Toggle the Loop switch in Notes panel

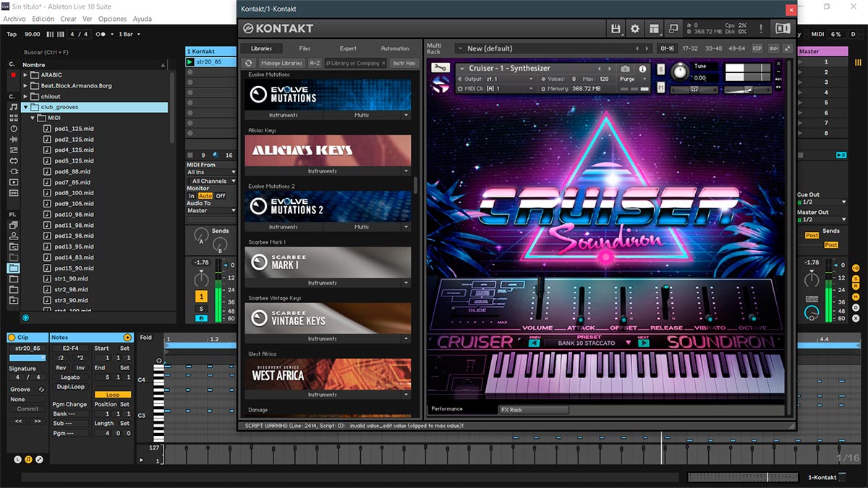[x=113, y=395]
